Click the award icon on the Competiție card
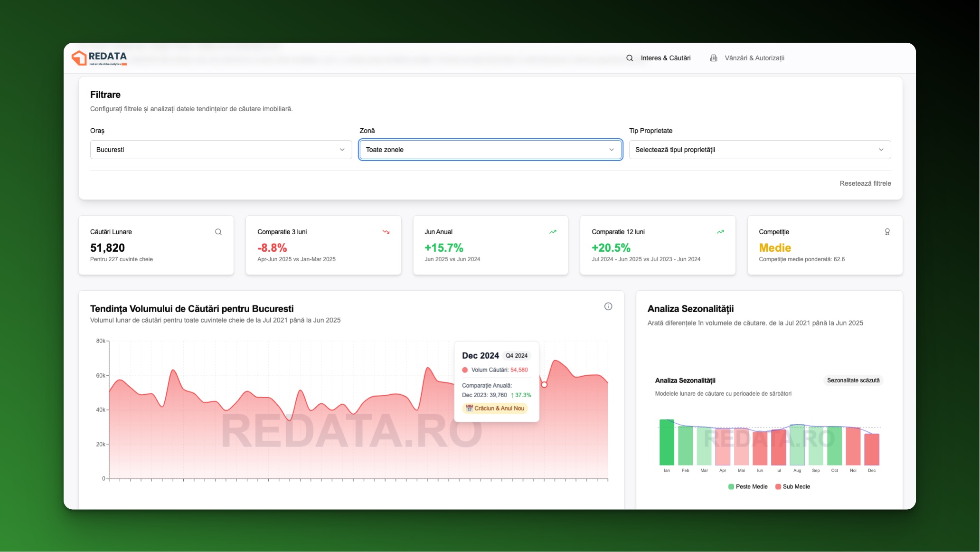Screen dimensions: 980x552 [887, 231]
